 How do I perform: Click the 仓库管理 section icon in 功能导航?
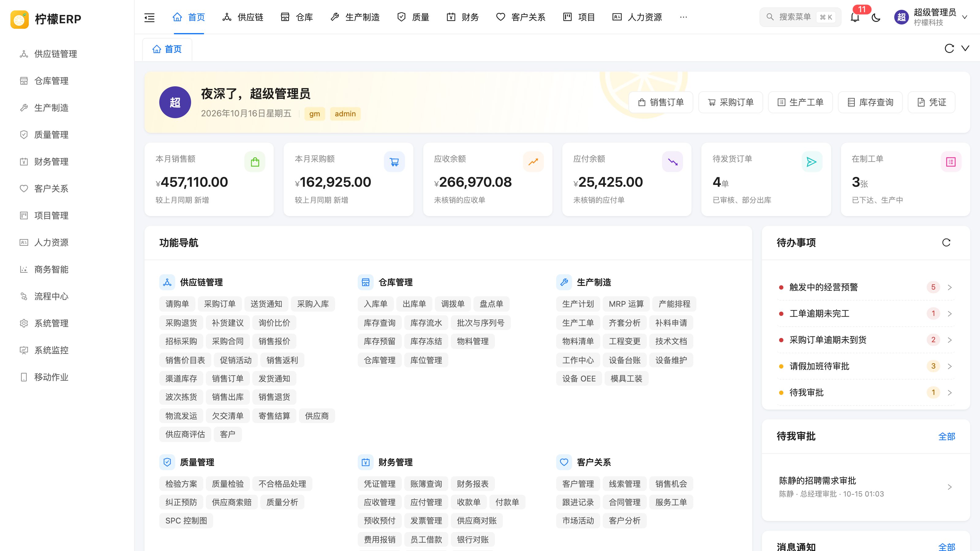pyautogui.click(x=366, y=282)
